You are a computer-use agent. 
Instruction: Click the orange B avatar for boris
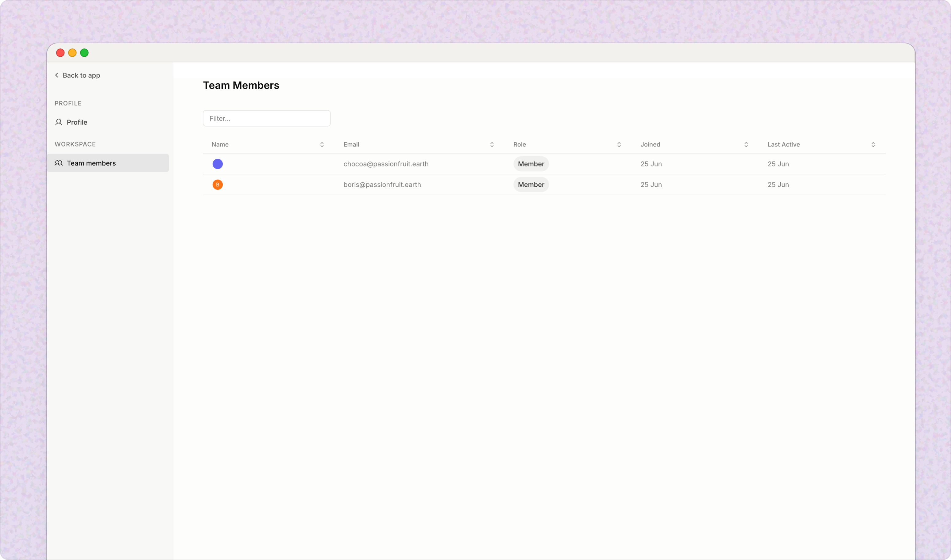click(218, 185)
